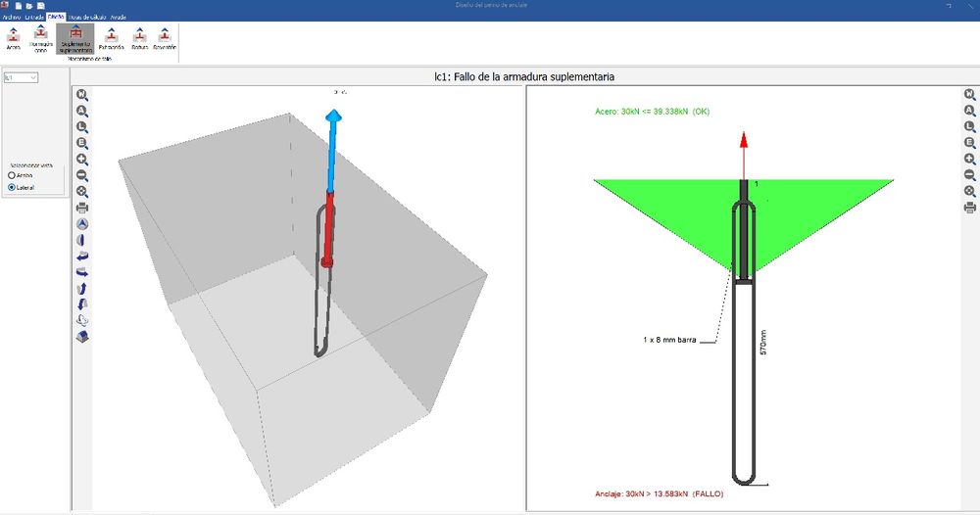Viewport: 980px width, 515px height.
Task: Rotate 3D model right
Action: 82,272
